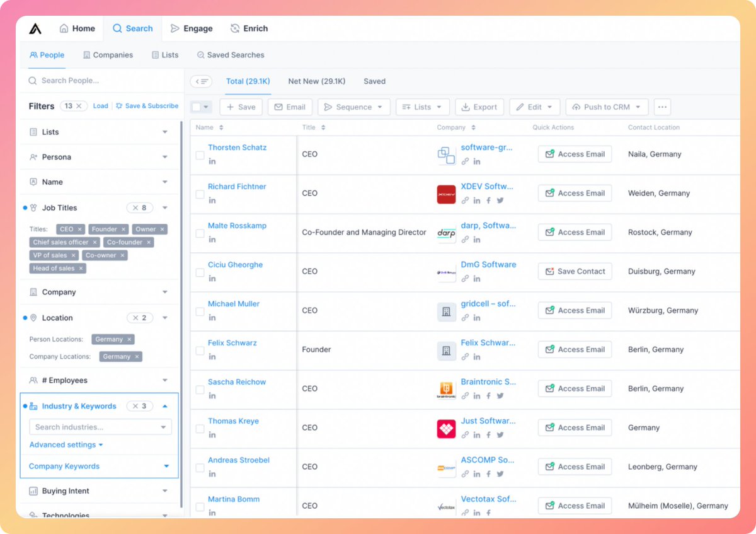Click Save Contact for Ciciu Gheorghe
This screenshot has width=756, height=534.
[575, 272]
